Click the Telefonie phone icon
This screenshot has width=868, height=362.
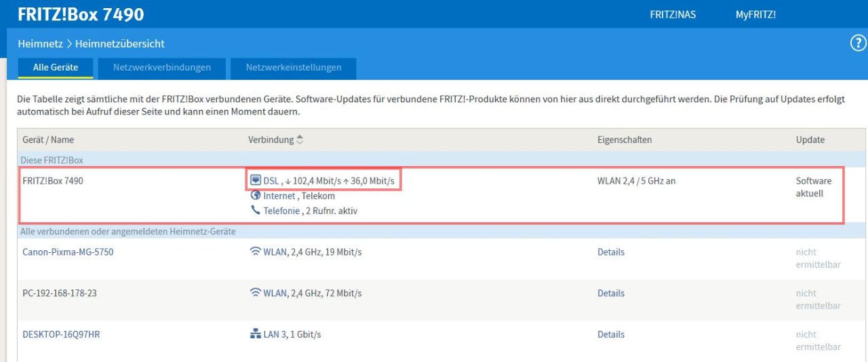[x=256, y=210]
